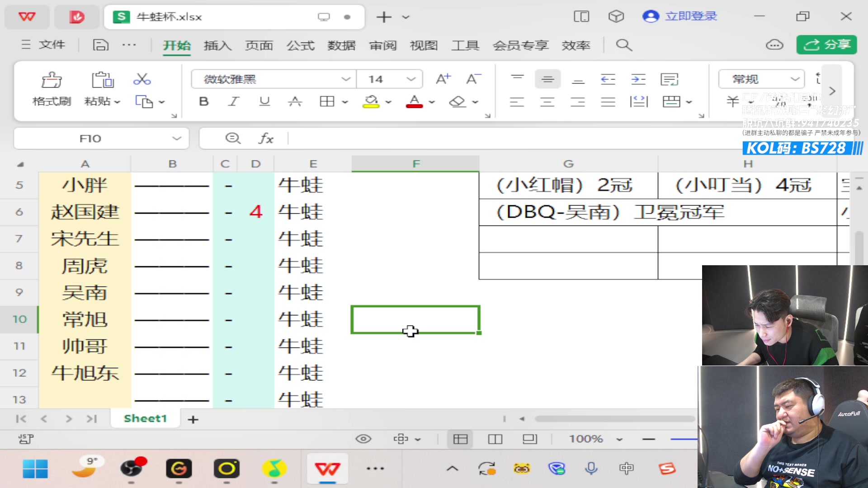
Task: Click the 分享 share button
Action: point(827,44)
